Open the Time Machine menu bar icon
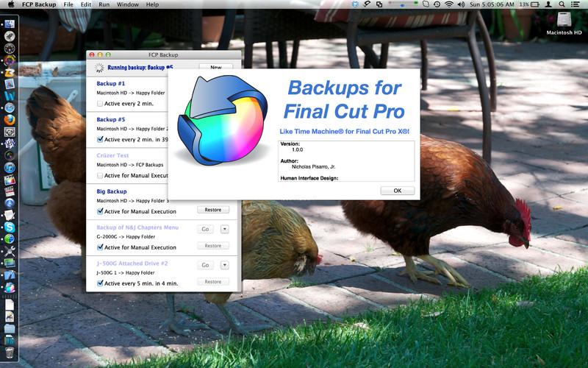 coord(437,4)
